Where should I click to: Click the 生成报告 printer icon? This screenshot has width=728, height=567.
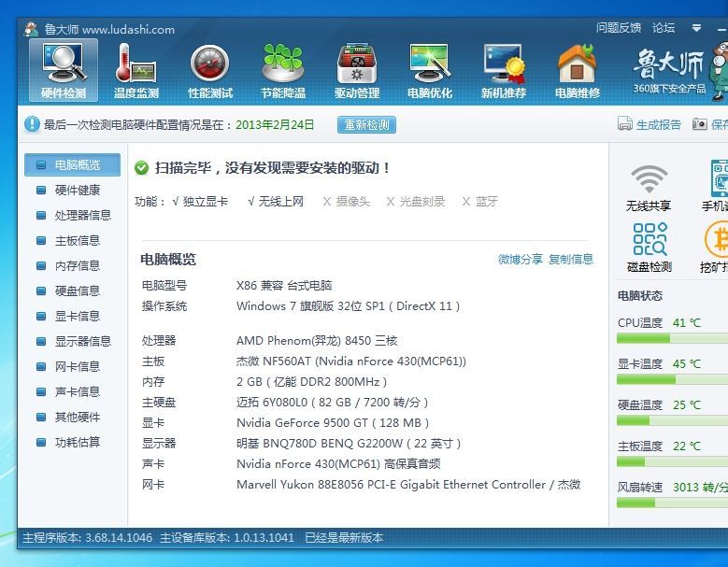click(x=625, y=124)
